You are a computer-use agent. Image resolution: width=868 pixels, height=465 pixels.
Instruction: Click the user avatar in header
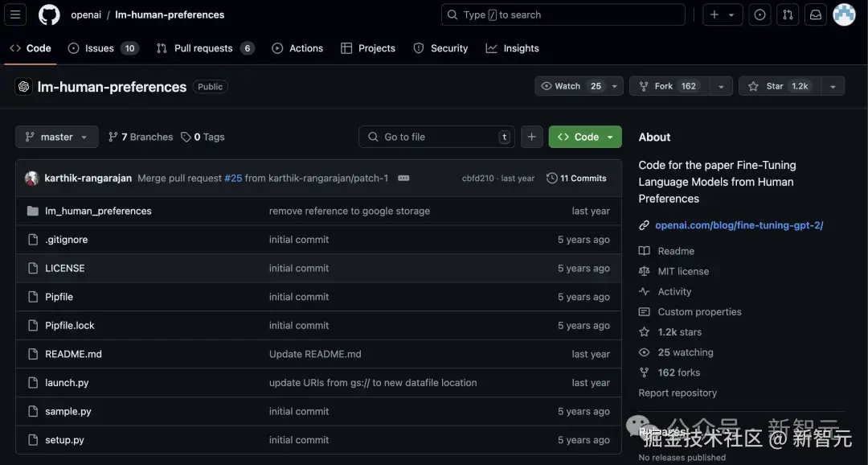pos(844,14)
